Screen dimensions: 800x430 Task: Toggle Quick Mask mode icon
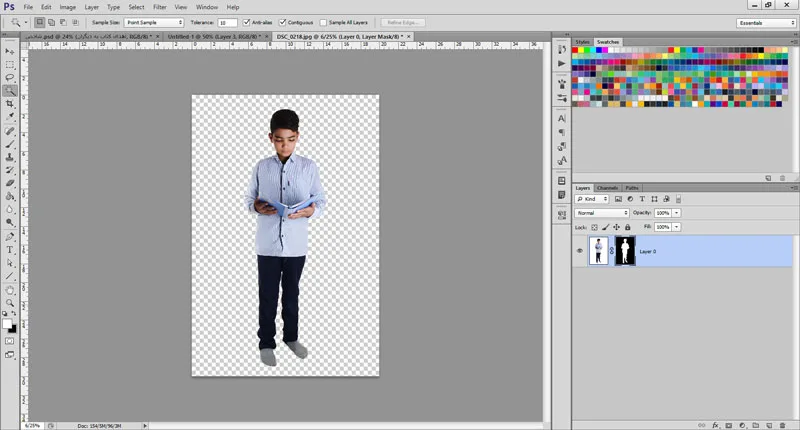point(10,341)
